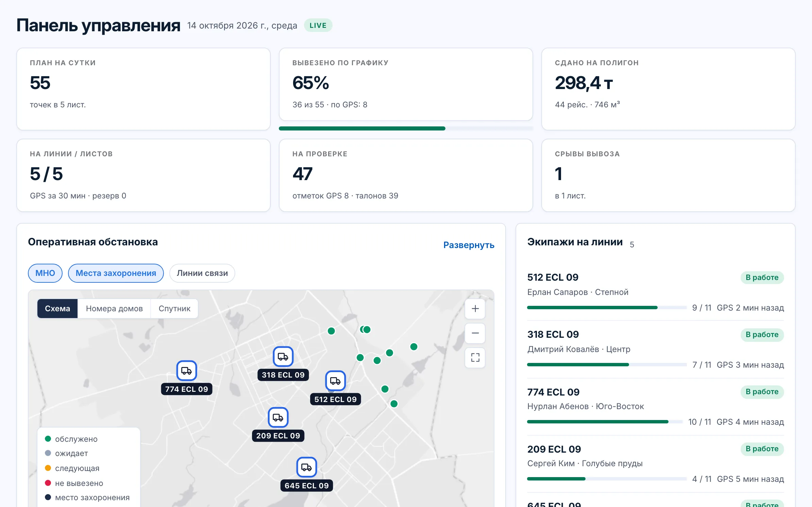
Task: Click the Вывезено по графику progress bar
Action: [406, 128]
